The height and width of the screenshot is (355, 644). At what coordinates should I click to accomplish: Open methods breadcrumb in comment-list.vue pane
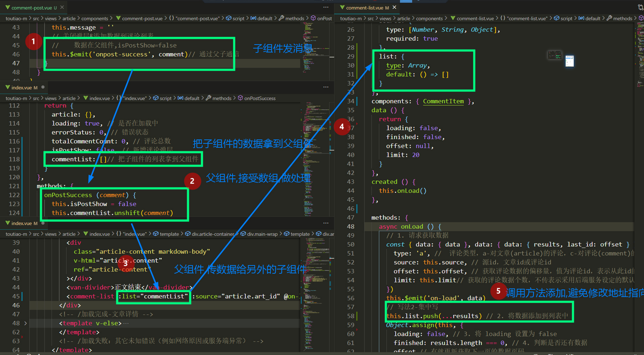tap(620, 18)
